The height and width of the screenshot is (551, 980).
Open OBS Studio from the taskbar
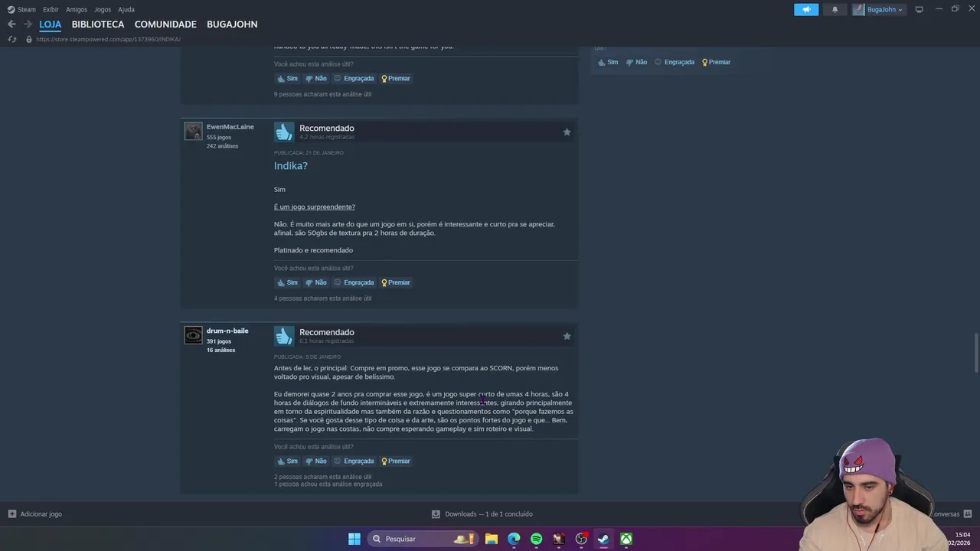[581, 539]
